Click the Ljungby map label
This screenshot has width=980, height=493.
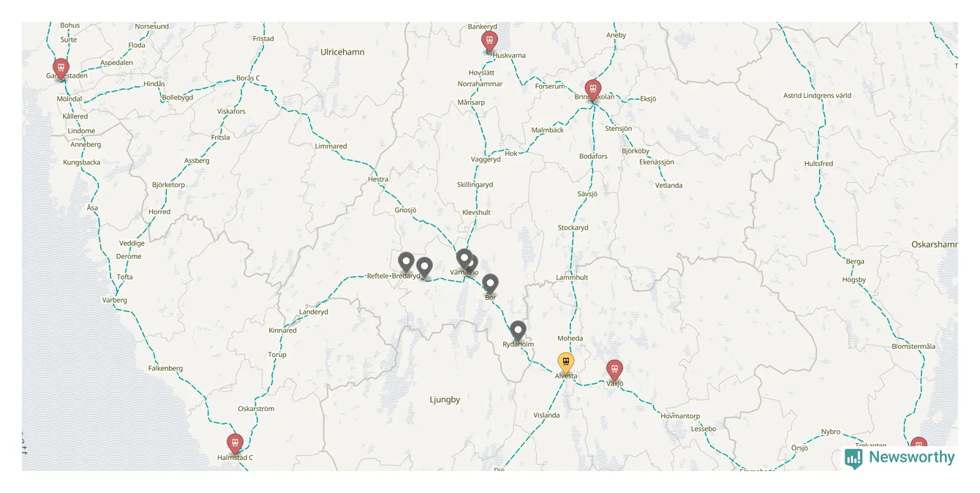445,399
